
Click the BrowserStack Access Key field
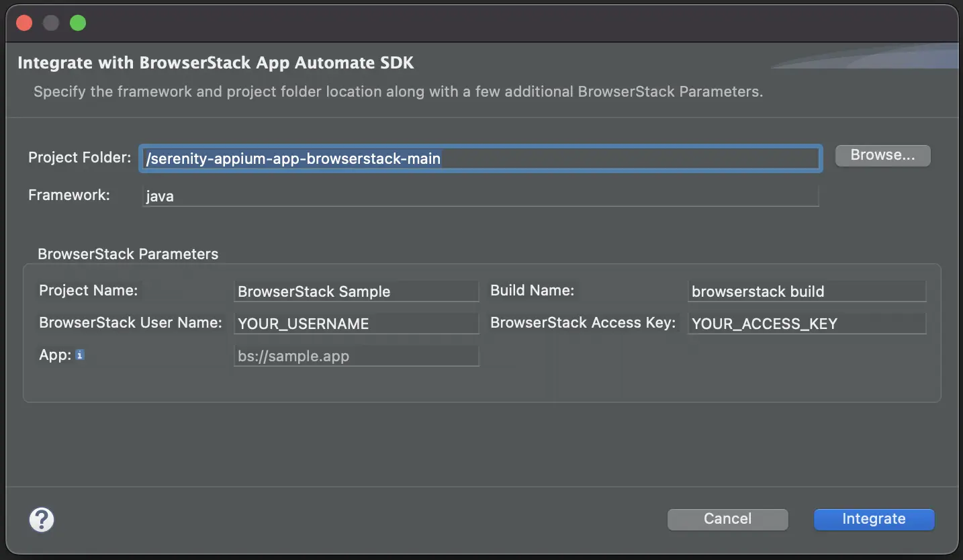point(807,324)
